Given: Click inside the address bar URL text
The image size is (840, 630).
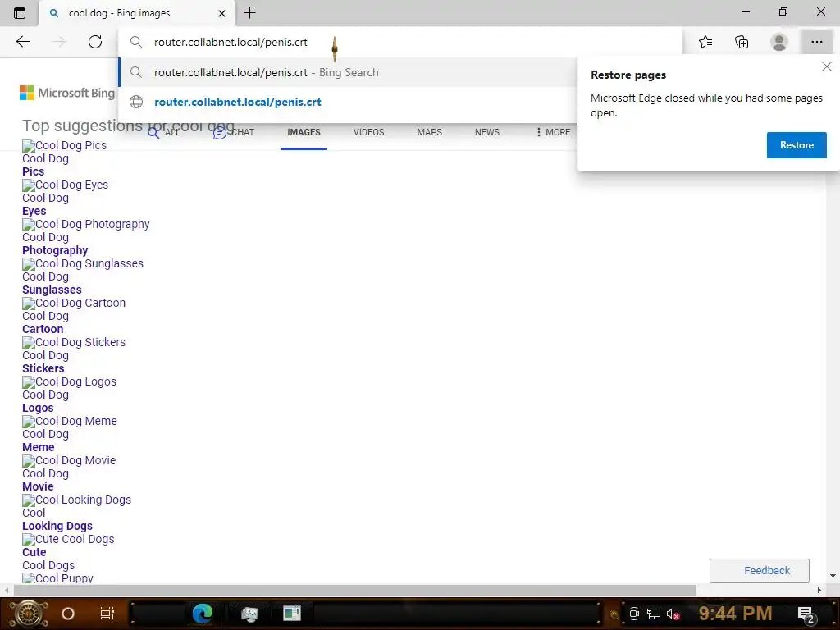Looking at the screenshot, I should (x=231, y=42).
